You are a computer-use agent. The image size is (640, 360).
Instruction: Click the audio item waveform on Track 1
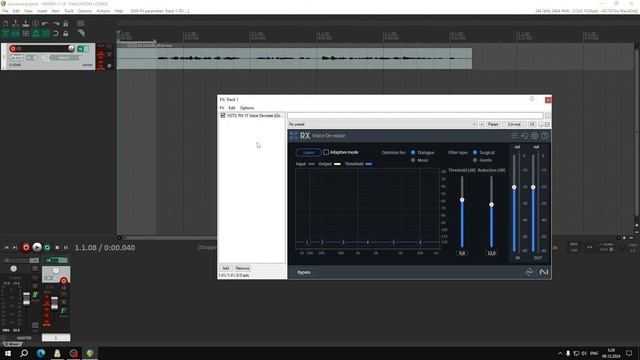(294, 58)
